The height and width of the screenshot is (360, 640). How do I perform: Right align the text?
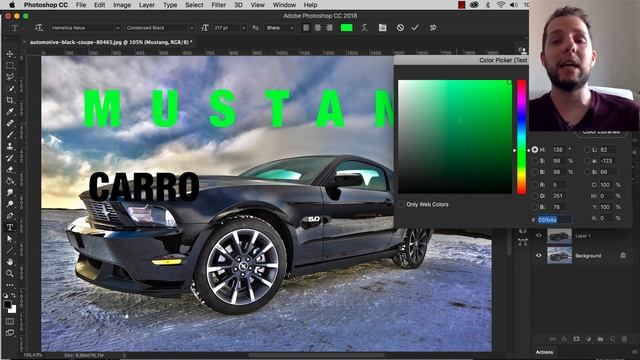tap(329, 28)
